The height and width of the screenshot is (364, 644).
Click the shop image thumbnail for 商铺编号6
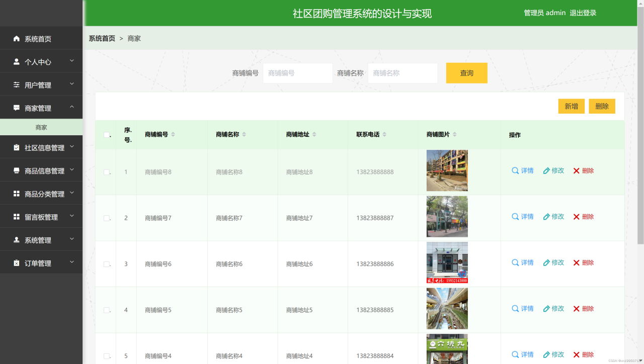[x=447, y=262]
